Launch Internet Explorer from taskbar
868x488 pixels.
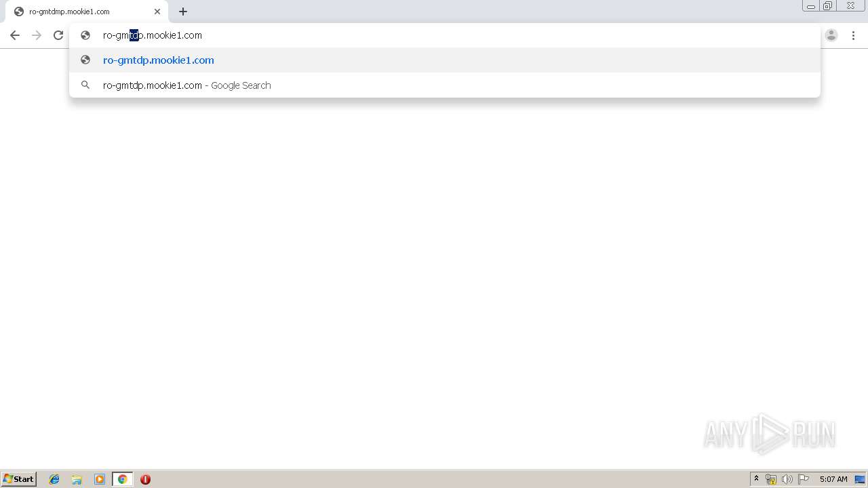54,479
